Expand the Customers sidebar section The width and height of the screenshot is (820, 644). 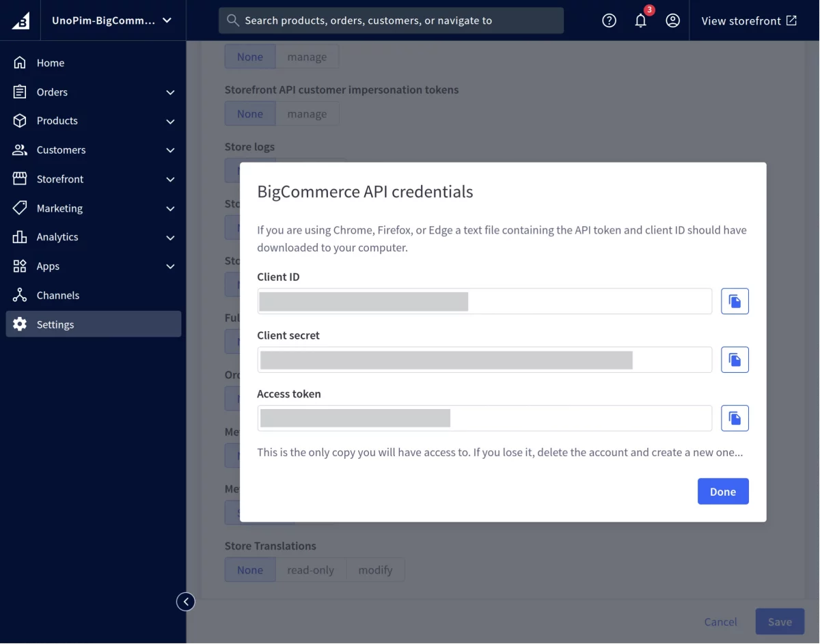coord(60,150)
